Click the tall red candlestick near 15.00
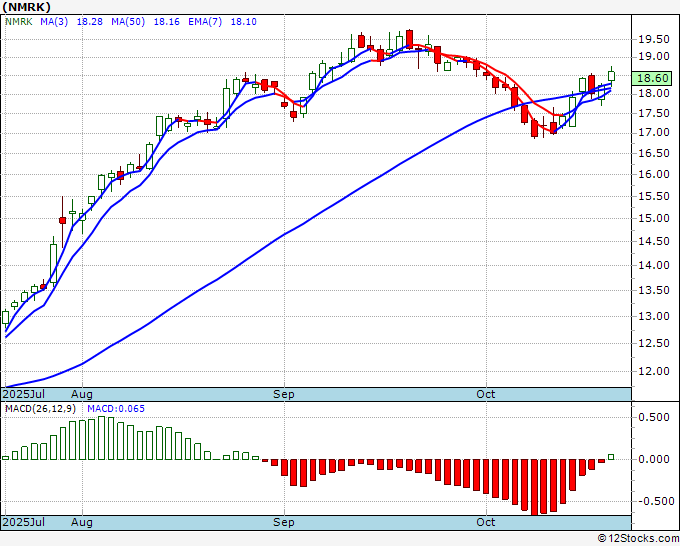Screen dimensions: 680x546 point(62,221)
